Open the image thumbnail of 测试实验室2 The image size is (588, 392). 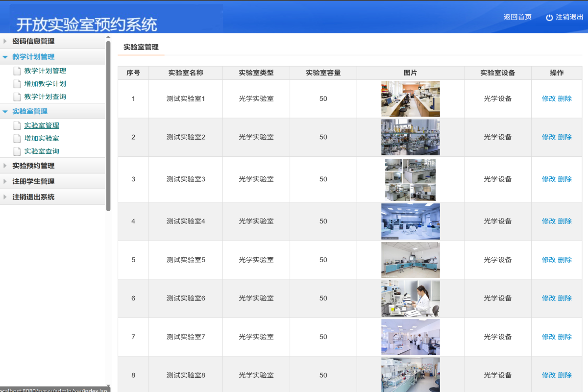tap(411, 137)
